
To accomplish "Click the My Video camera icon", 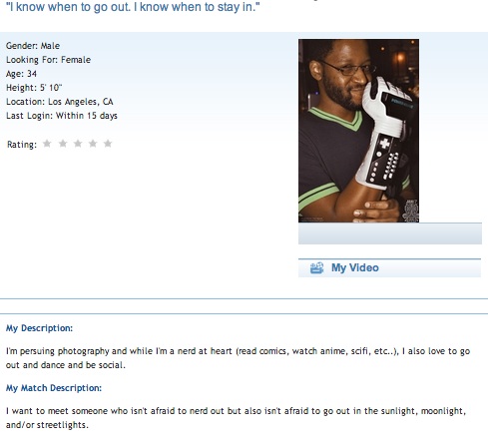I will point(316,267).
